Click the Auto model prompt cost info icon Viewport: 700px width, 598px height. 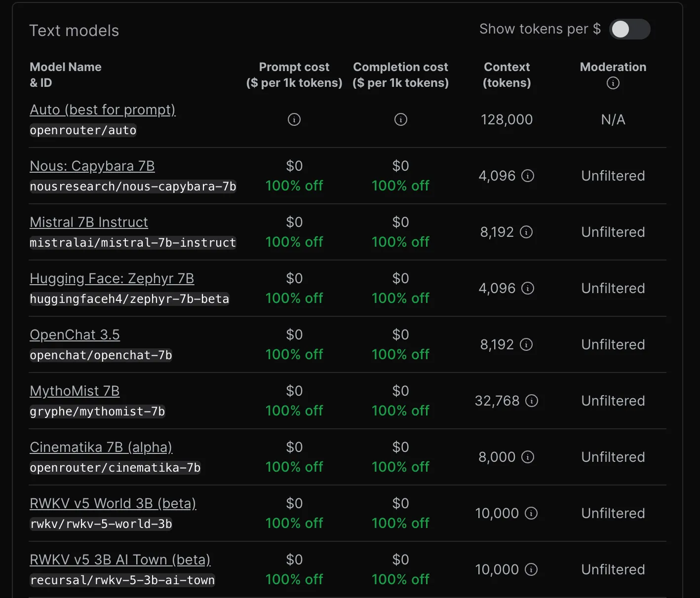pos(294,119)
